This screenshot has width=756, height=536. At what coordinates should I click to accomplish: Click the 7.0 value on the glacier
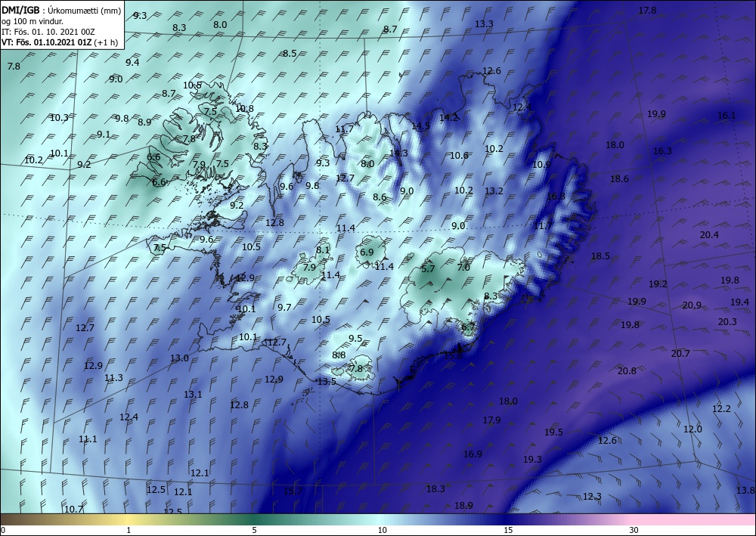[463, 267]
